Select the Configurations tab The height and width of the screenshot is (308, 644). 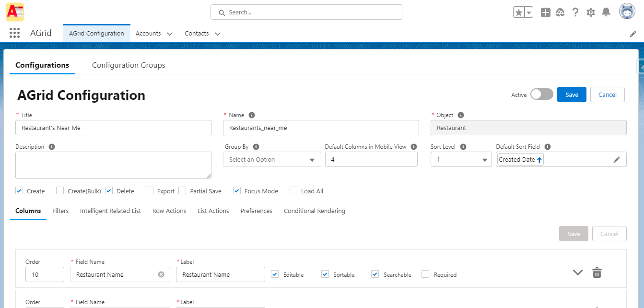tap(42, 65)
